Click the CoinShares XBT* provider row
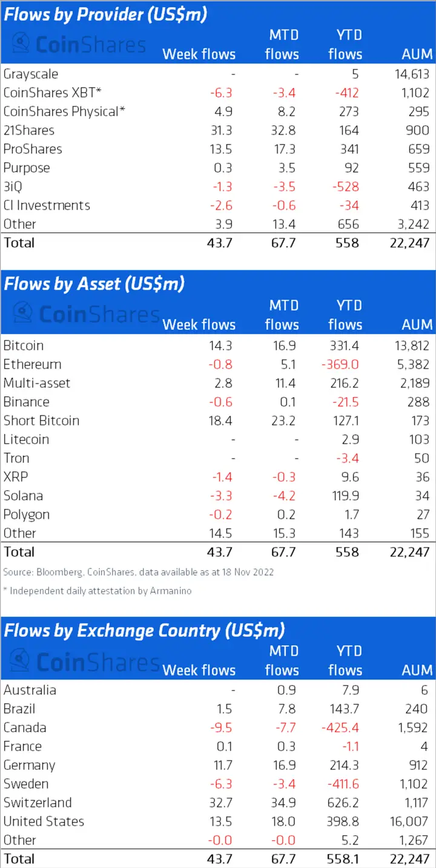 218,93
